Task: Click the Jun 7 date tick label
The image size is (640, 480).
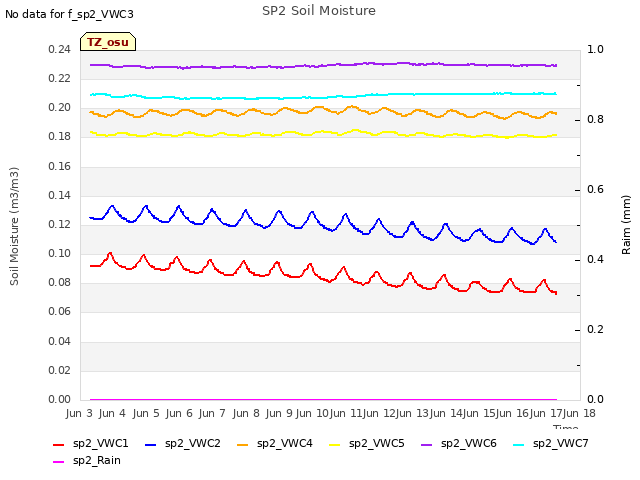Action: point(212,413)
